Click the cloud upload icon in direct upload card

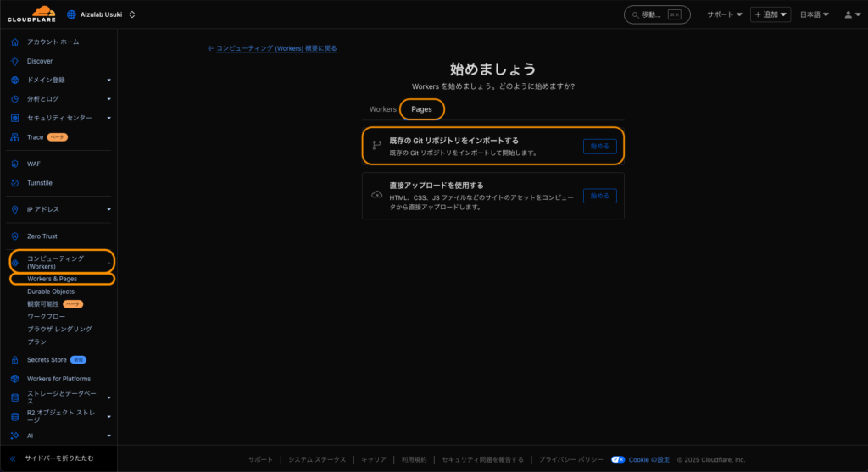pos(377,195)
